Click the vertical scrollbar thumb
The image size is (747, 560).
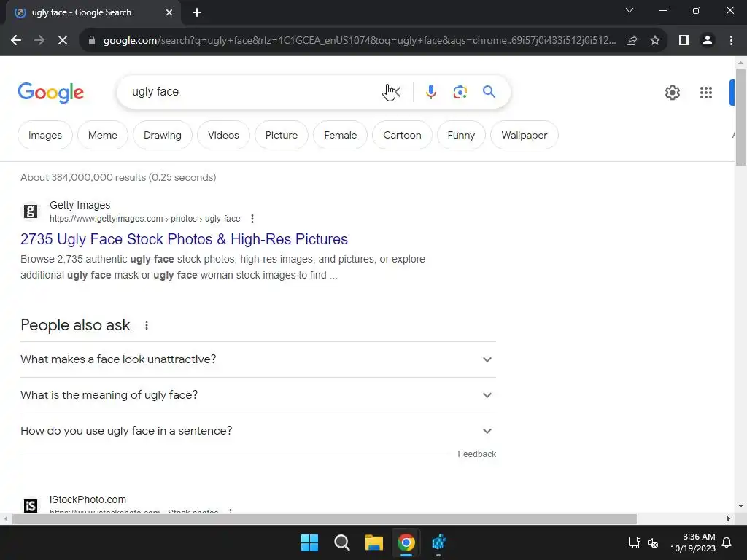click(x=741, y=117)
